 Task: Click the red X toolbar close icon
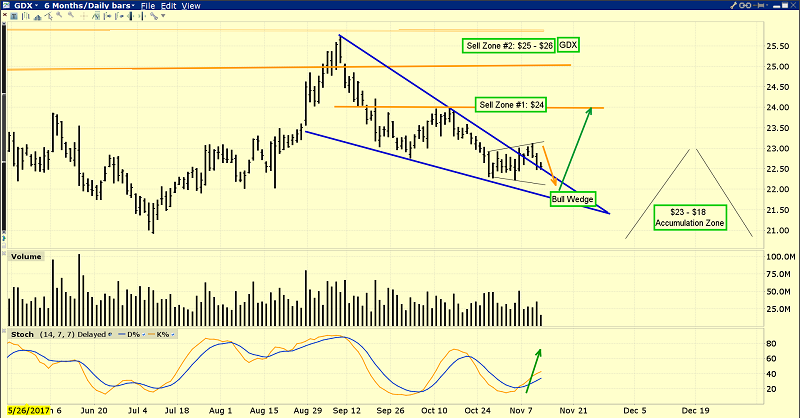pos(5,15)
